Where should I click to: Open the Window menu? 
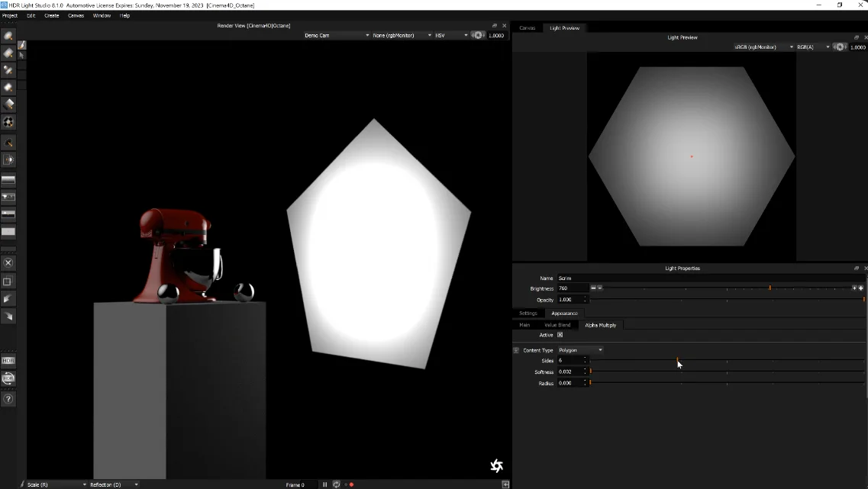[102, 15]
